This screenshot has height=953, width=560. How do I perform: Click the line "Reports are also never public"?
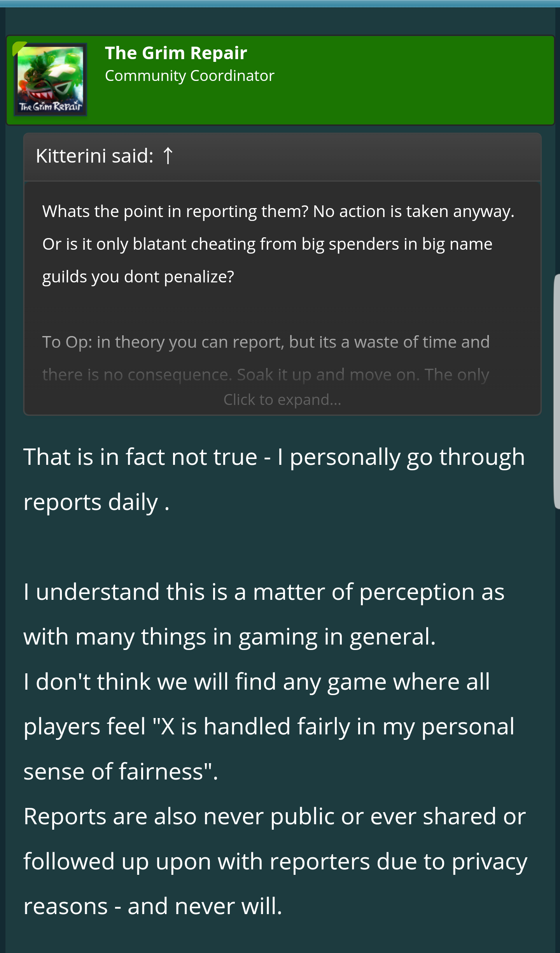point(275,816)
